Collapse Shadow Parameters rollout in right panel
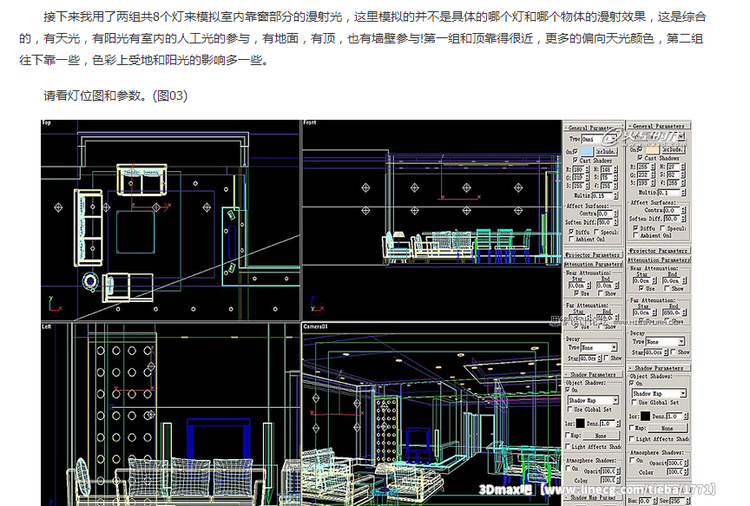Viewport: 750px width, 506px height. pyautogui.click(x=659, y=368)
